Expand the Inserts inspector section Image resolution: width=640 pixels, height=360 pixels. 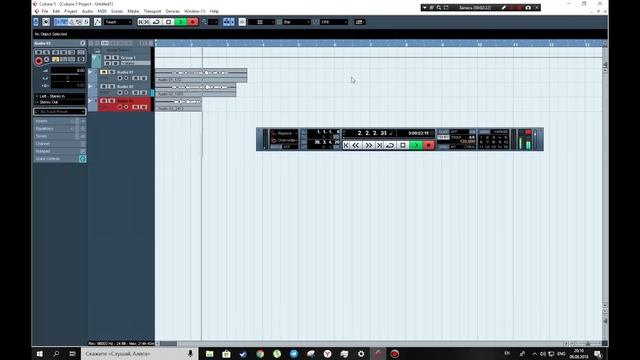pyautogui.click(x=60, y=121)
